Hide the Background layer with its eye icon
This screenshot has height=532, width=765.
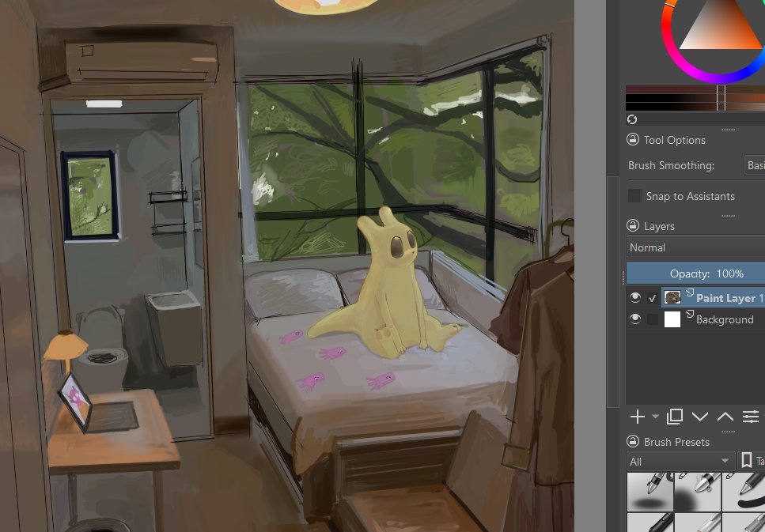pyautogui.click(x=634, y=319)
